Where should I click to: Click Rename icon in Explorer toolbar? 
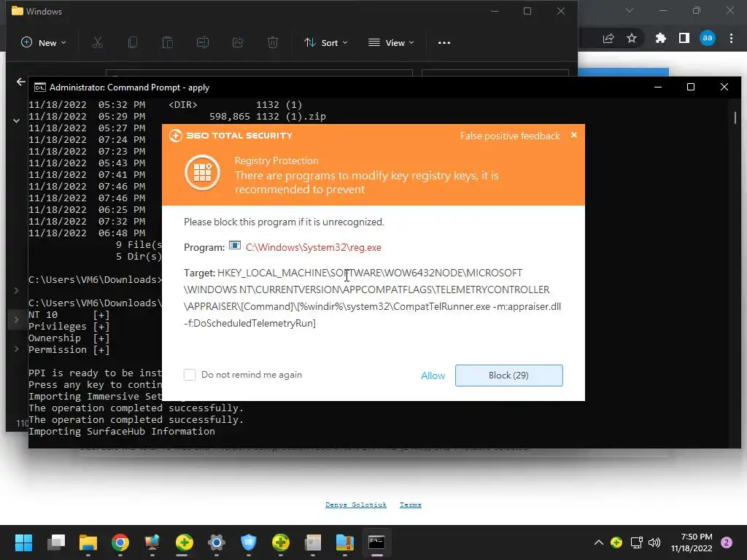[203, 42]
